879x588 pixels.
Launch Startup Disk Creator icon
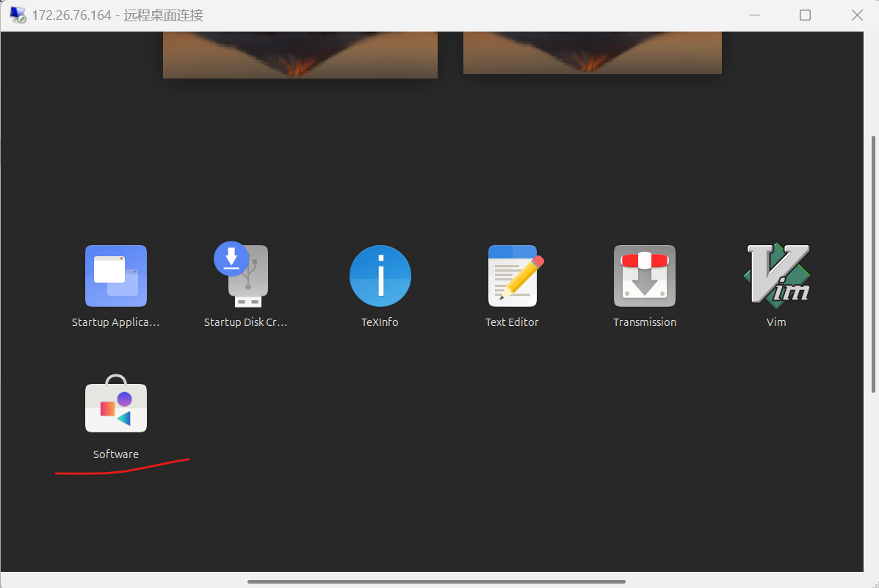[x=242, y=275]
